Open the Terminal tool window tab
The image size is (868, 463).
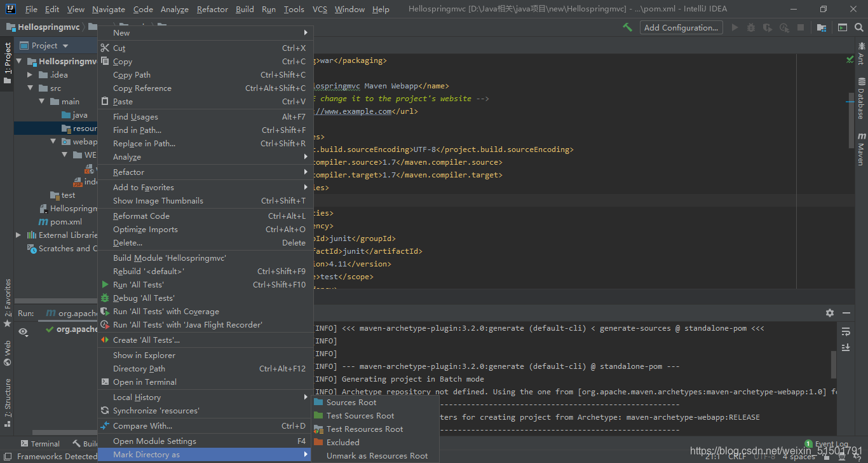click(39, 443)
